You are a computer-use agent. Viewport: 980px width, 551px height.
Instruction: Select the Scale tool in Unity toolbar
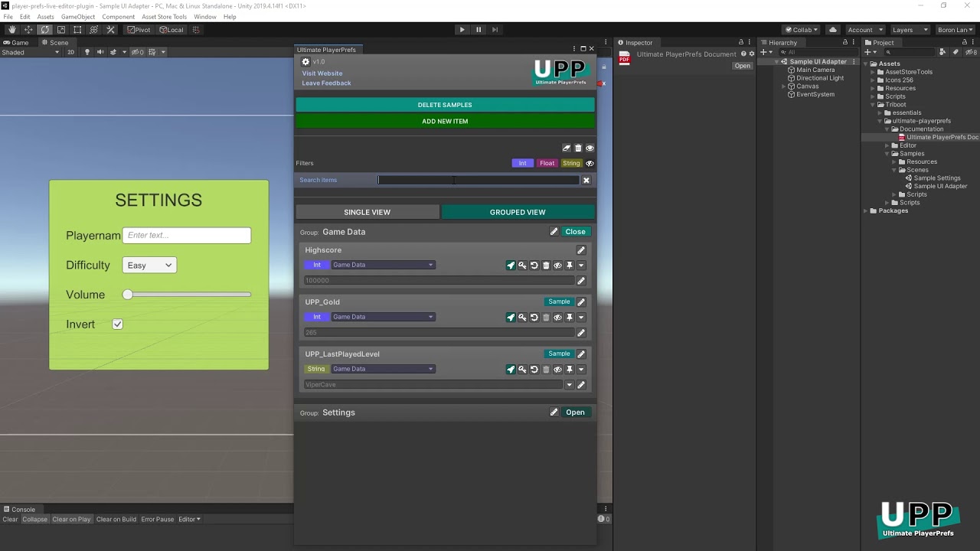tap(61, 30)
